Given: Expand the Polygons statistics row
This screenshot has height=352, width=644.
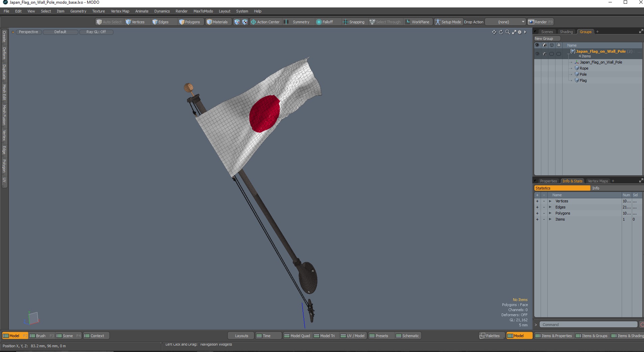Looking at the screenshot, I should [x=550, y=213].
